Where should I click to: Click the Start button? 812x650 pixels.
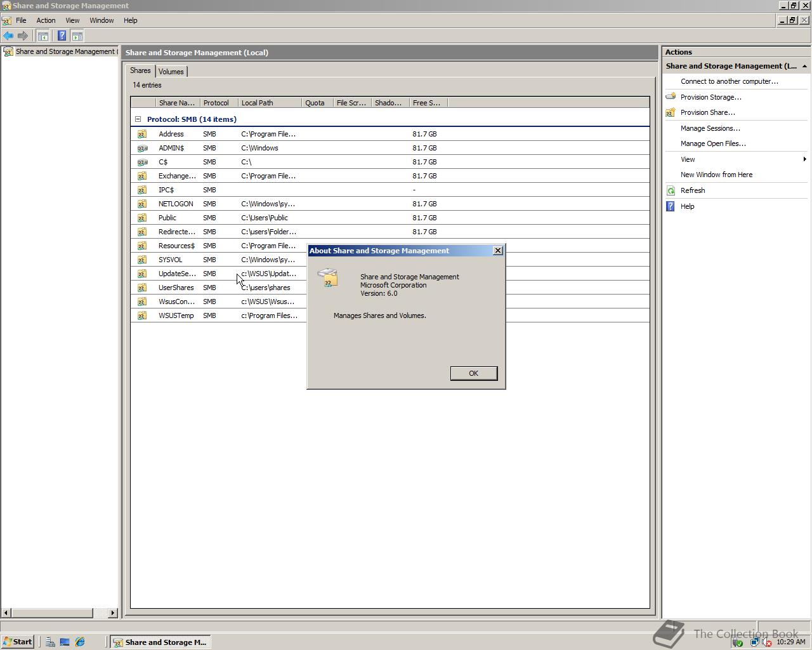pyautogui.click(x=18, y=642)
